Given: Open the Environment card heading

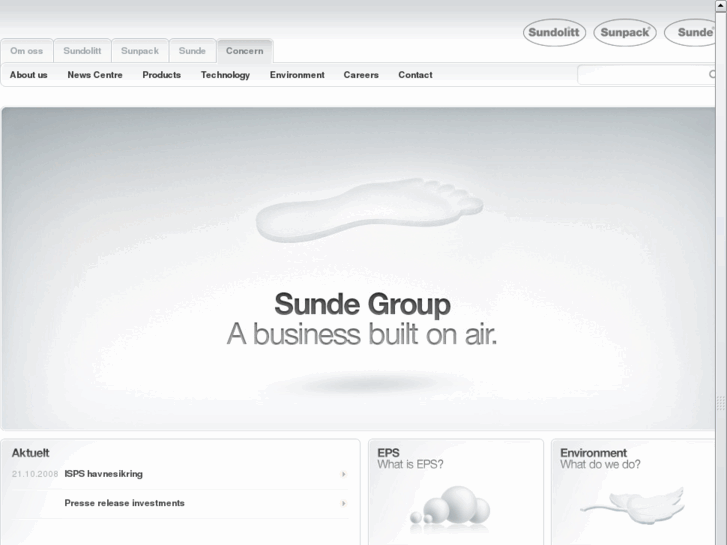Looking at the screenshot, I should (x=593, y=453).
